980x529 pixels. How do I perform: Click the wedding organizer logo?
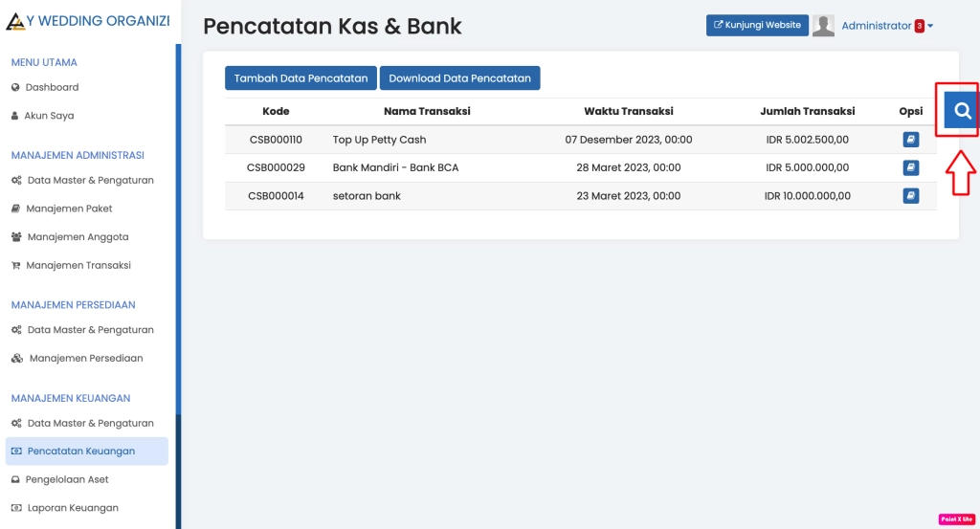click(15, 21)
